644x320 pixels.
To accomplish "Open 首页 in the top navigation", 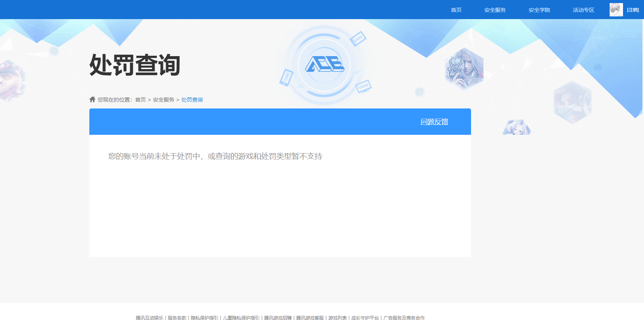I will (x=456, y=10).
